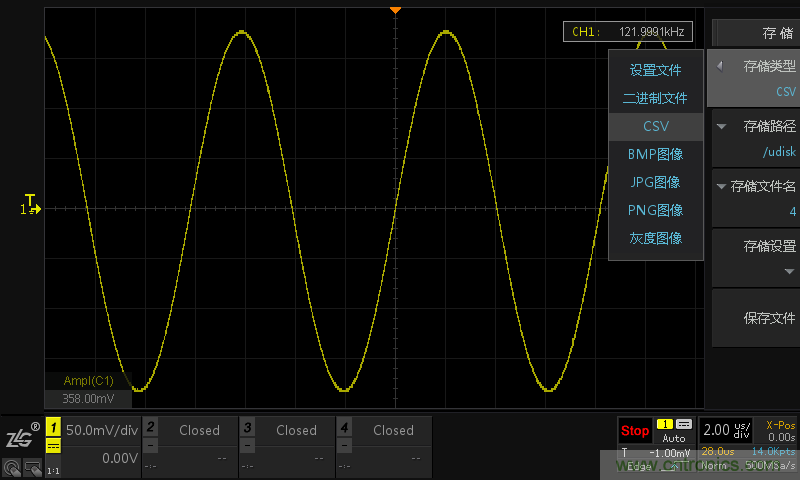Open the 存储设置 expander
800x480 pixels.
coord(755,257)
